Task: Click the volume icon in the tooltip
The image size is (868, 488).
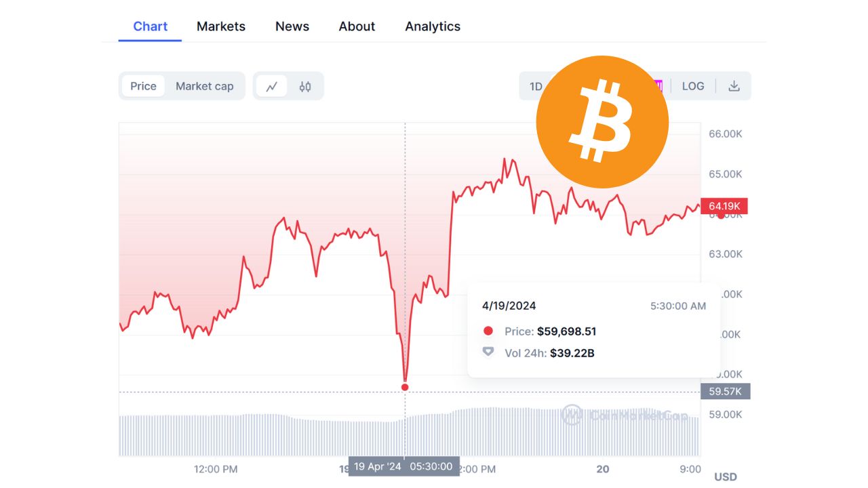Action: pos(488,352)
